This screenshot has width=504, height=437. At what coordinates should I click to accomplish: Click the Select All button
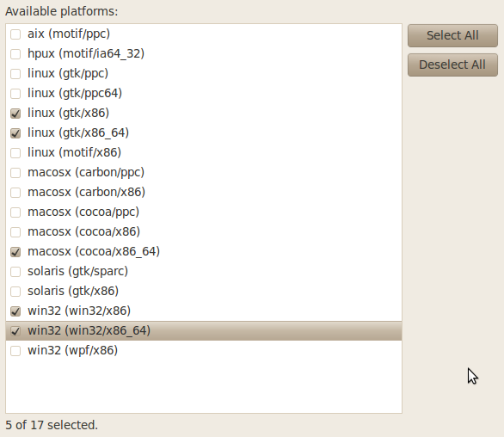(452, 35)
